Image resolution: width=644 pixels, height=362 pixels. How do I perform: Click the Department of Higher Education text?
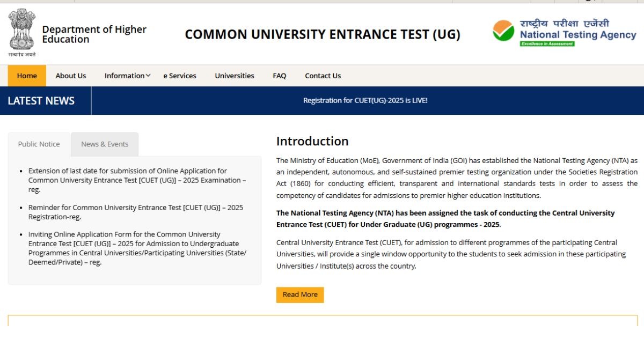[x=94, y=34]
